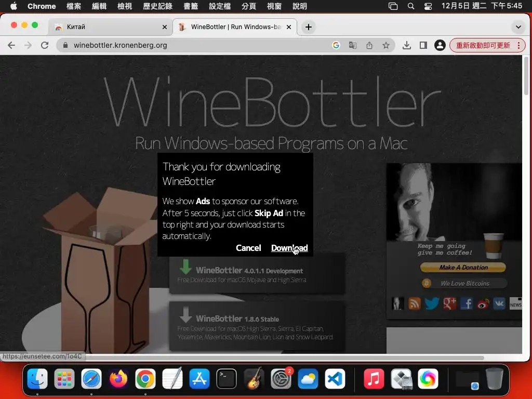
Task: Open the Google lens icon in address bar
Action: 336,45
